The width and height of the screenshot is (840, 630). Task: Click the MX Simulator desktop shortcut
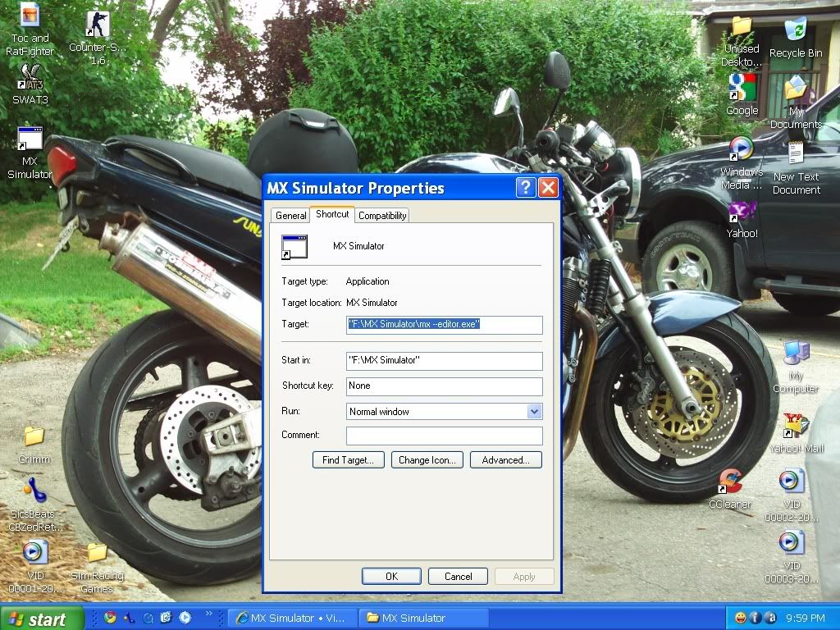30,140
